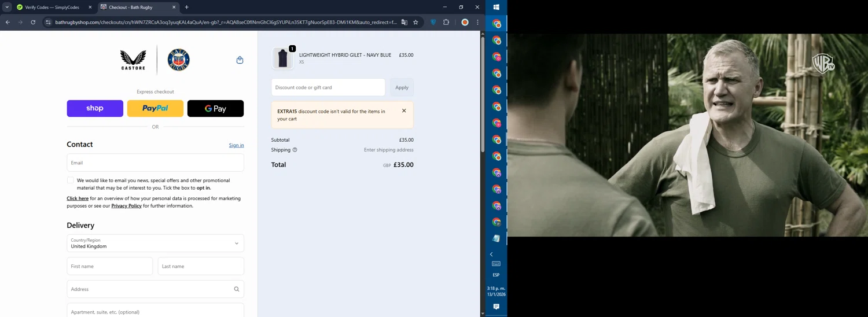
Task: Tick the marketing emails opt-in checkbox
Action: click(x=71, y=180)
